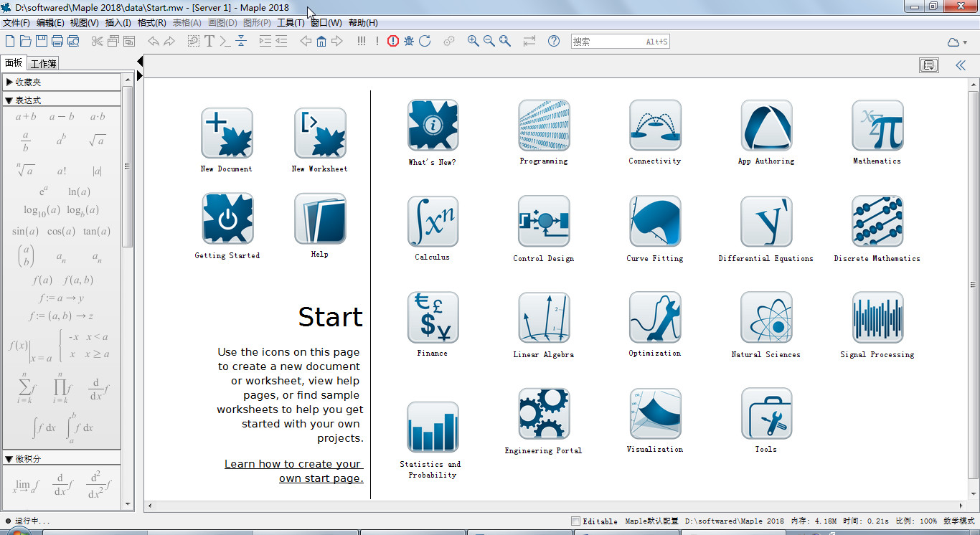Toggle the Editable checkbox in status bar
Viewport: 980px width, 535px height.
click(x=575, y=521)
